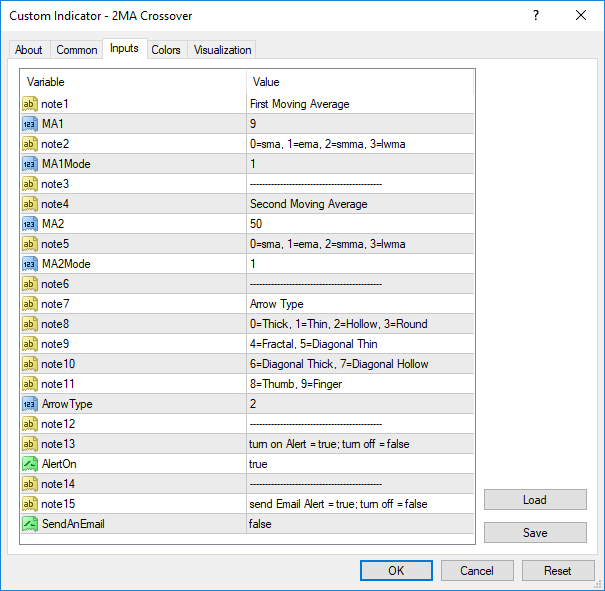Click the SendAnEmail value false
Image resolution: width=605 pixels, height=591 pixels.
pyautogui.click(x=360, y=524)
